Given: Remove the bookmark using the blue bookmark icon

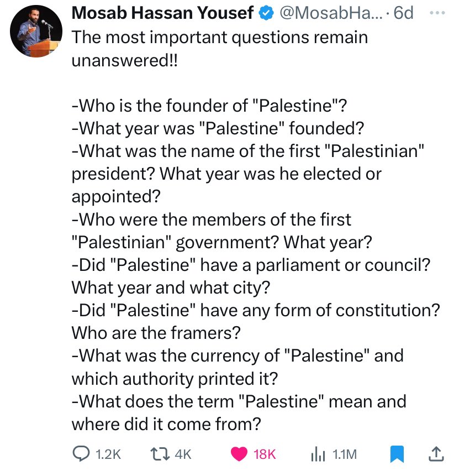Looking at the screenshot, I should [x=397, y=454].
